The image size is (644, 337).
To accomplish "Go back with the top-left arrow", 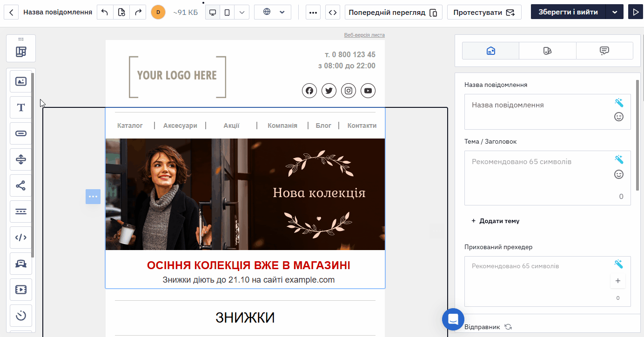I will [11, 12].
